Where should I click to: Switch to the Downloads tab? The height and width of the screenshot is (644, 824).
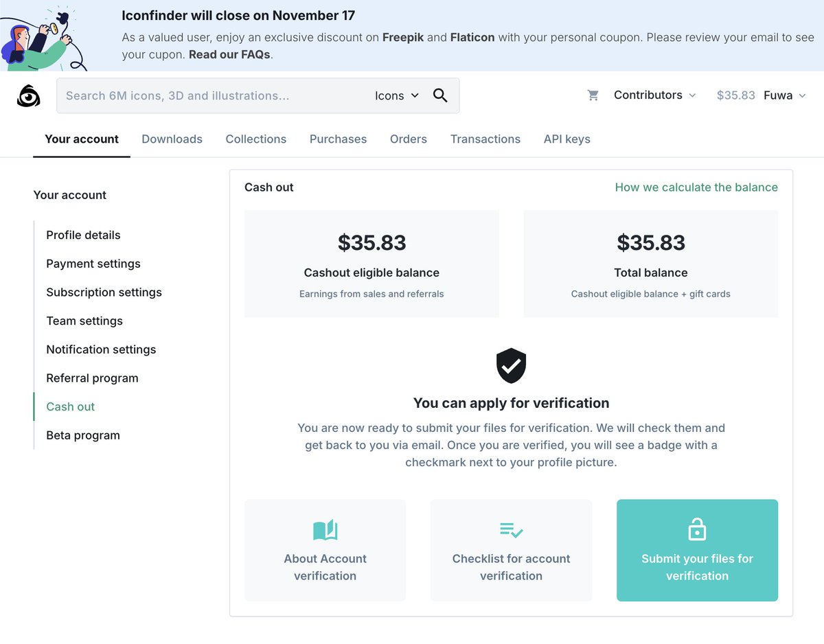click(172, 139)
